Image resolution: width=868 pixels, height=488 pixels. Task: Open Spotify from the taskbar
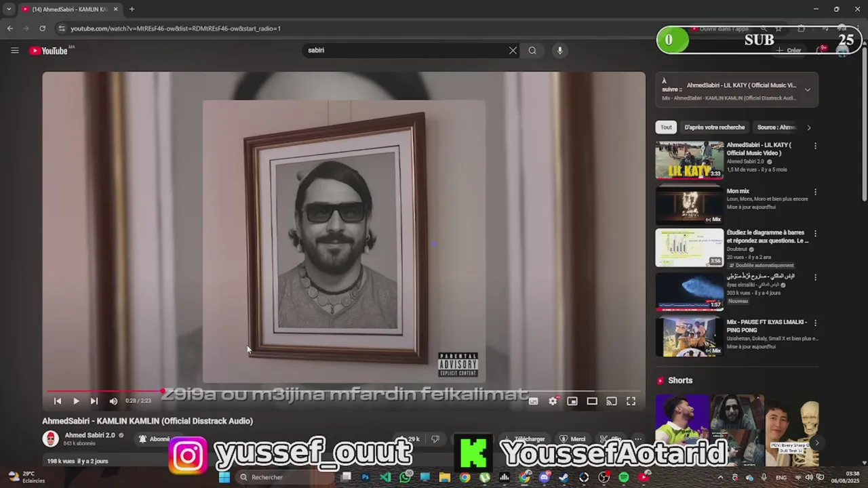624,477
